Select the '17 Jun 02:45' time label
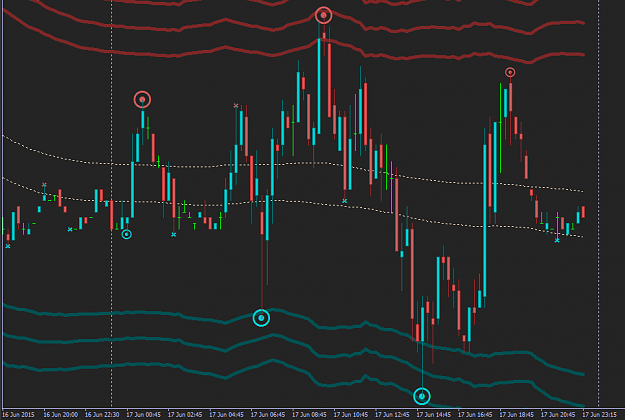This screenshot has width=625, height=420. point(185,415)
